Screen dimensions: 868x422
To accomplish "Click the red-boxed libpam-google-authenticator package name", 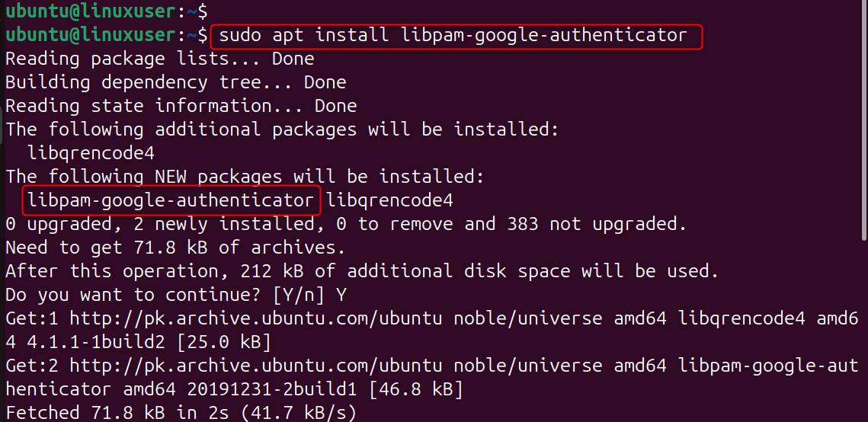I will [171, 200].
